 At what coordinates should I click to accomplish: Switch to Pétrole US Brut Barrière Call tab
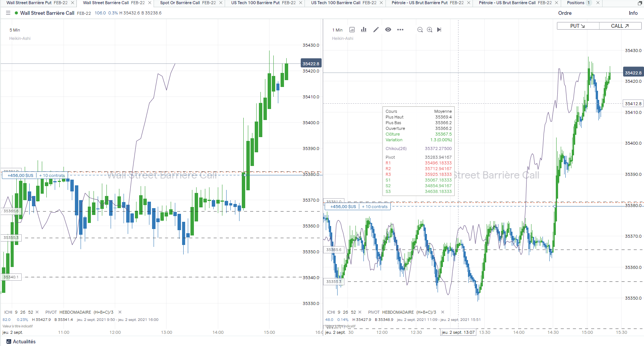[516, 3]
